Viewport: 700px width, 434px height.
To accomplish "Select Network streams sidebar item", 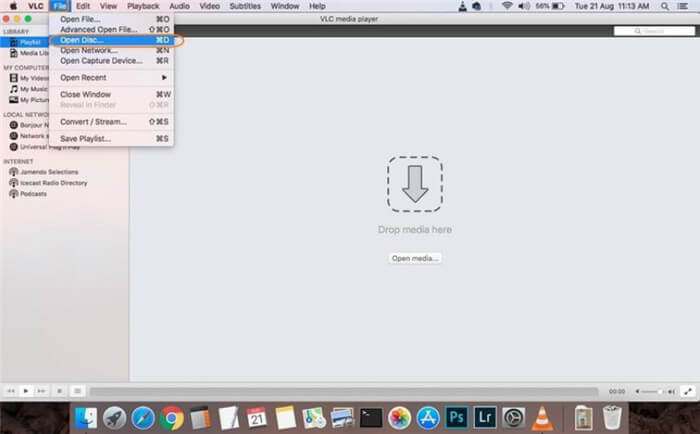I will pyautogui.click(x=29, y=136).
